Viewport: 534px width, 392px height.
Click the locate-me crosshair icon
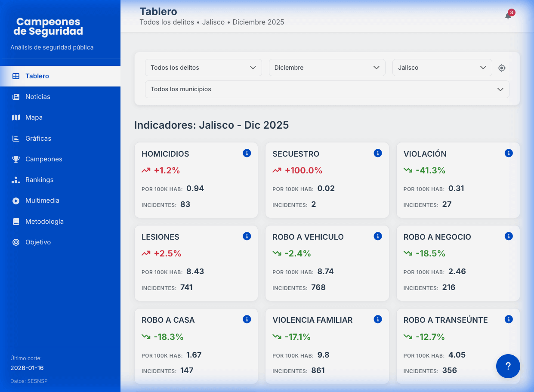501,68
